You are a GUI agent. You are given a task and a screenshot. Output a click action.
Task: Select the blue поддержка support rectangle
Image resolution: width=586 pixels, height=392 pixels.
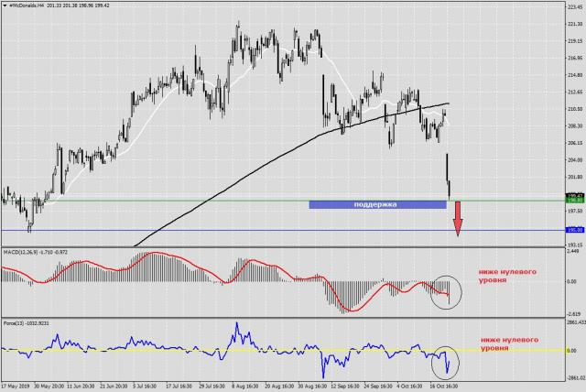pyautogui.click(x=376, y=204)
